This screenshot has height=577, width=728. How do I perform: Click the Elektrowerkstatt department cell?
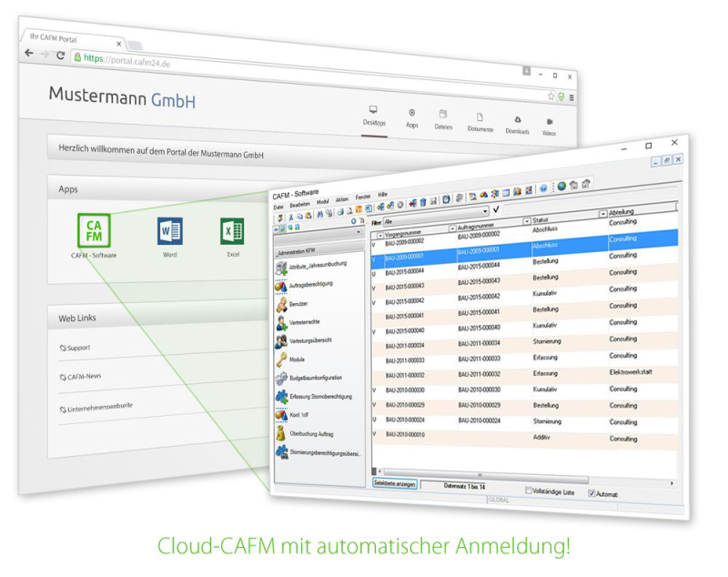click(631, 372)
